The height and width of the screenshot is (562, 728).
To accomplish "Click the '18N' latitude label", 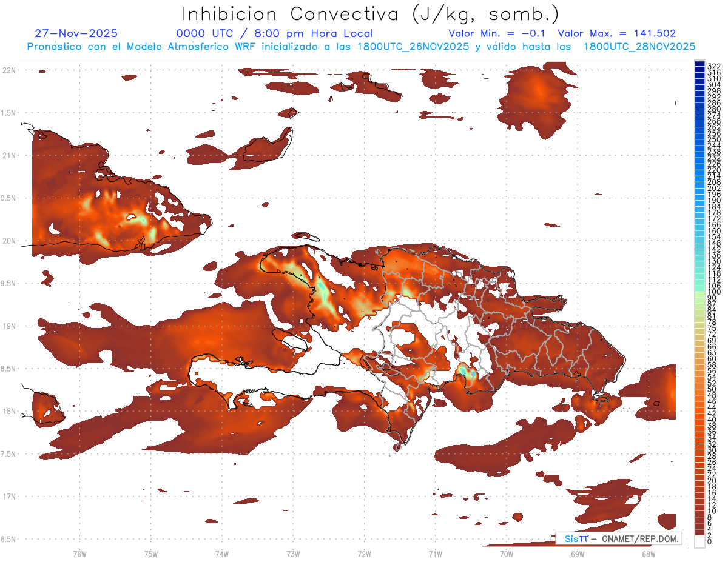I will click(x=10, y=411).
